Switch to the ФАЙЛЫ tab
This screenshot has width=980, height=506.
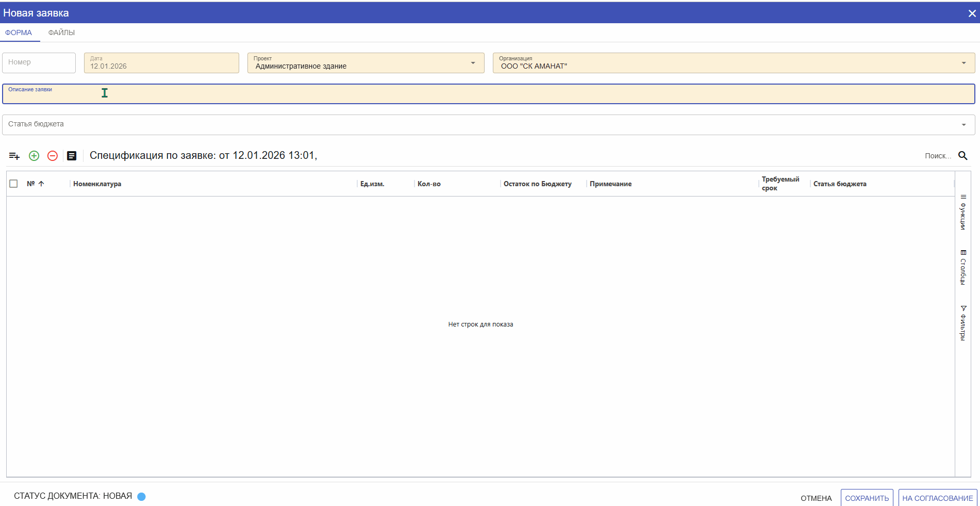(x=61, y=32)
